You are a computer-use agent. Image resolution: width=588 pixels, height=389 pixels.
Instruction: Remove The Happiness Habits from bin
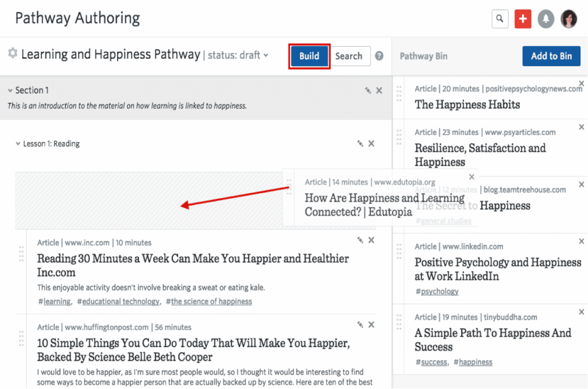point(581,83)
